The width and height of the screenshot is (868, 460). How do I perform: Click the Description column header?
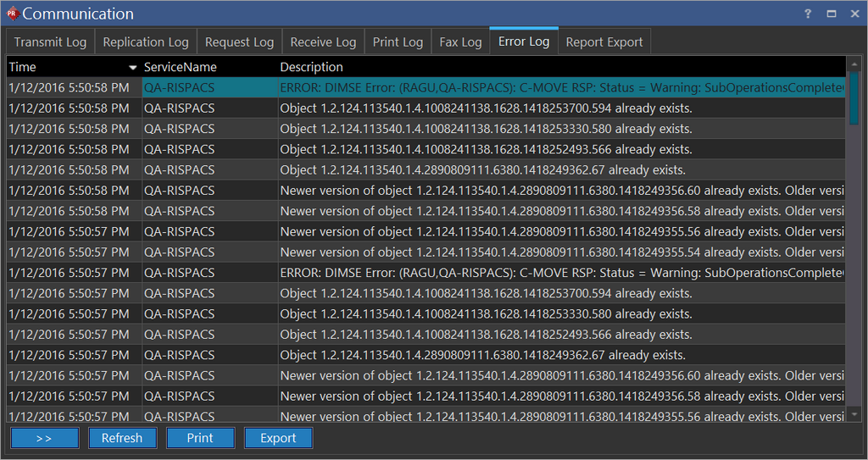(x=312, y=67)
